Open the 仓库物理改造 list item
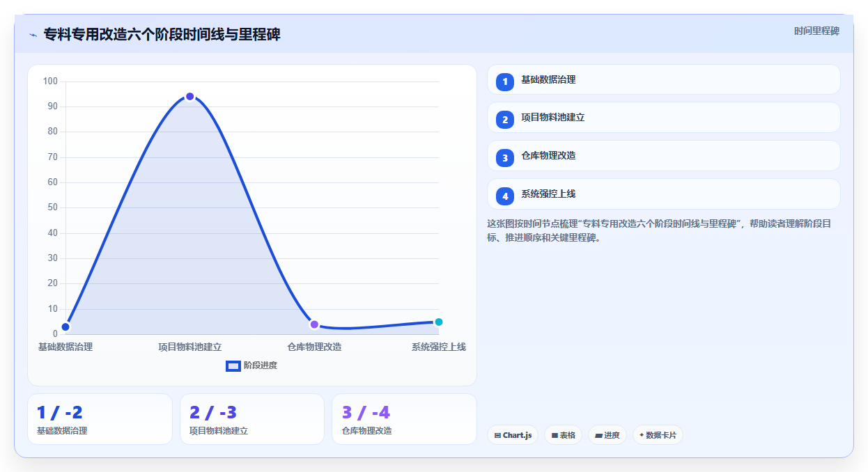This screenshot has height=472, width=868. pos(664,156)
